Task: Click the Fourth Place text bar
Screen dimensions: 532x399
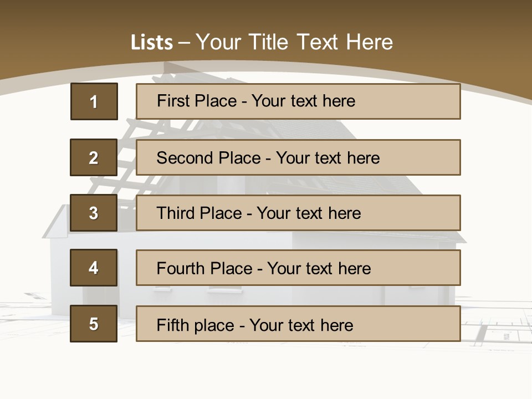Action: (298, 268)
